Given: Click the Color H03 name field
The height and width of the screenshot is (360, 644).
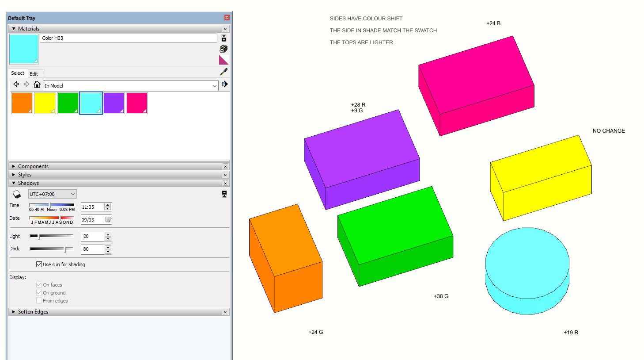Looking at the screenshot, I should [x=128, y=38].
